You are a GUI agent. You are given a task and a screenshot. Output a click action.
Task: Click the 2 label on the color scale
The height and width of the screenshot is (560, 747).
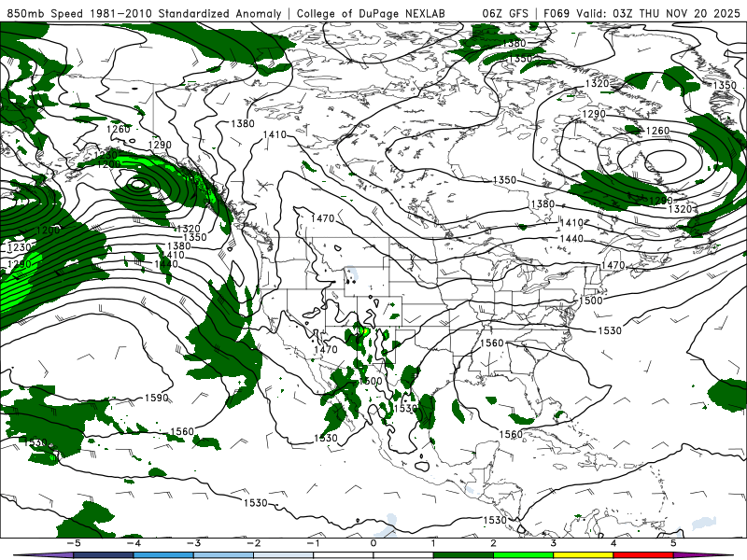pos(494,543)
